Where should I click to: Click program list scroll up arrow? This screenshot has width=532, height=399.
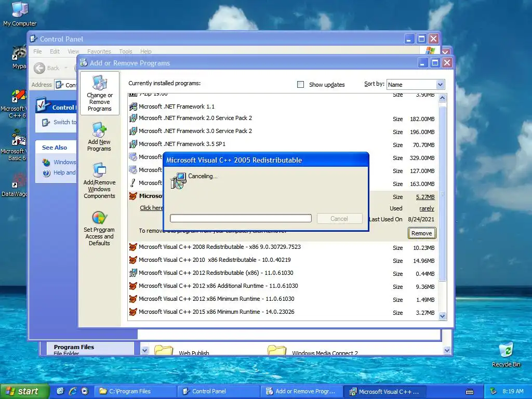click(x=442, y=98)
